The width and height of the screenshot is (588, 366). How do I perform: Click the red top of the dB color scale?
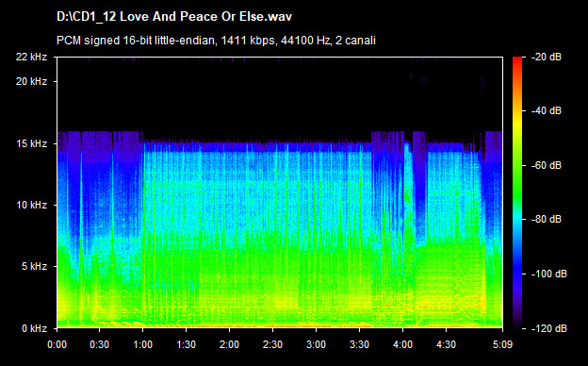tap(517, 60)
